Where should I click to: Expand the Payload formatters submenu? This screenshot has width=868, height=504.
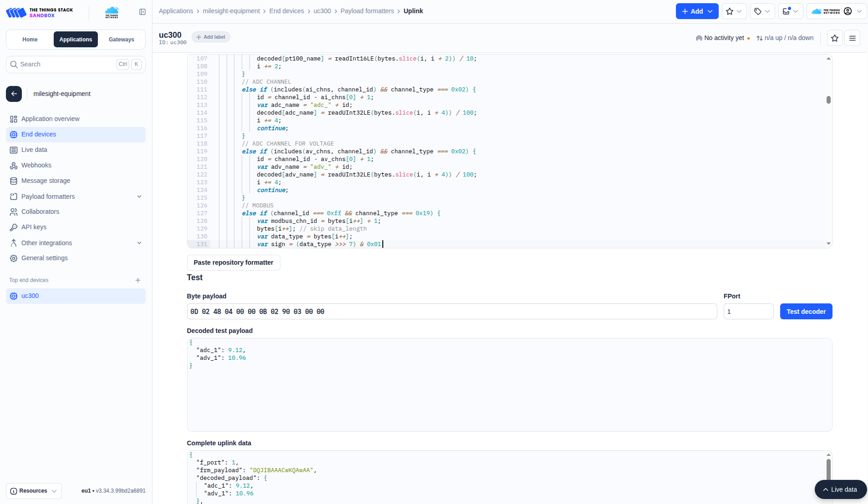[x=139, y=197]
